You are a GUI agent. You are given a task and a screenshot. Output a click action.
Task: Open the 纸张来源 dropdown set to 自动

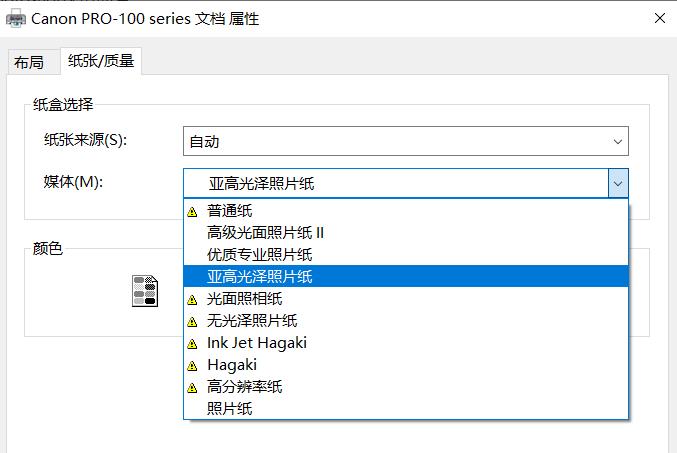405,141
